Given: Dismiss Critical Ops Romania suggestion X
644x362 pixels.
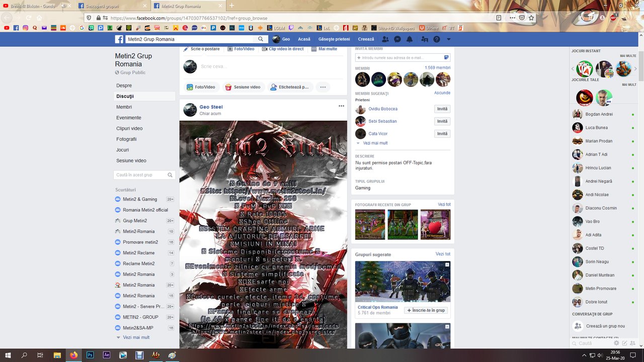Looking at the screenshot, I should 447,264.
